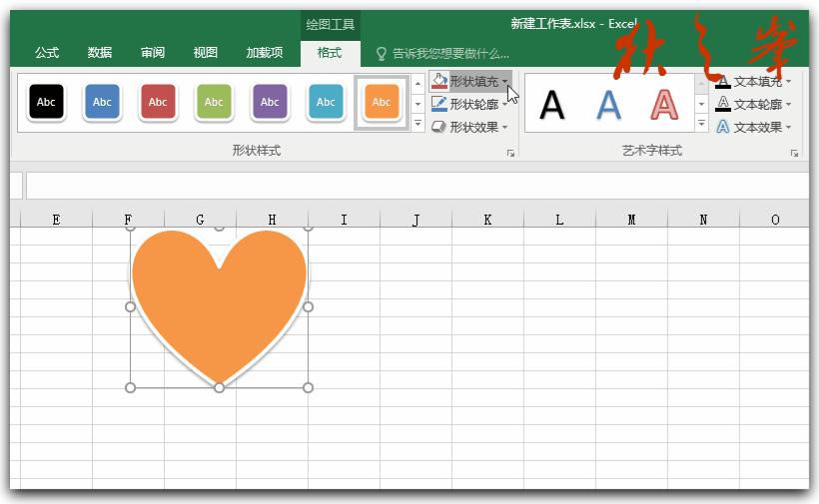Click heart's bottom middle handle
Viewport: 819px width, 504px height.
[x=220, y=387]
